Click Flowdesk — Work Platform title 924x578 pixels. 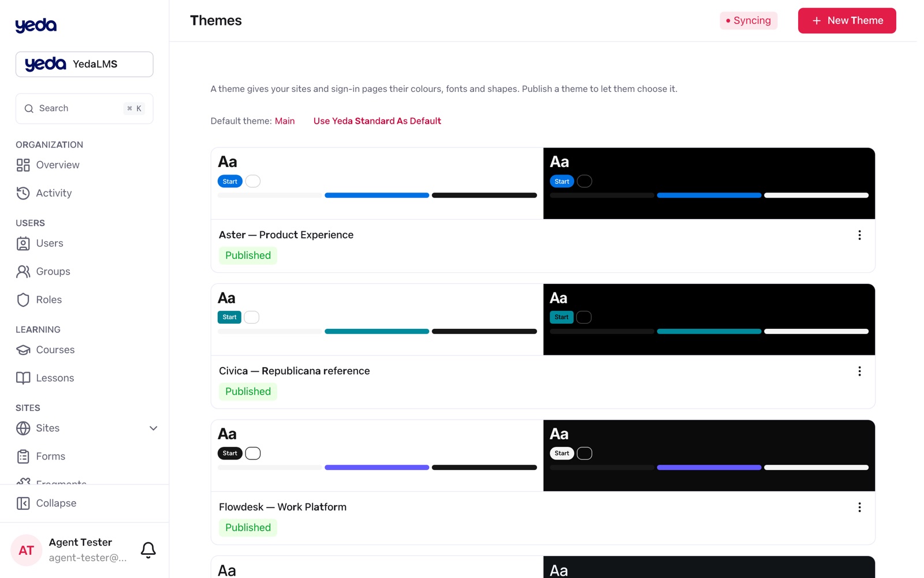pos(282,507)
